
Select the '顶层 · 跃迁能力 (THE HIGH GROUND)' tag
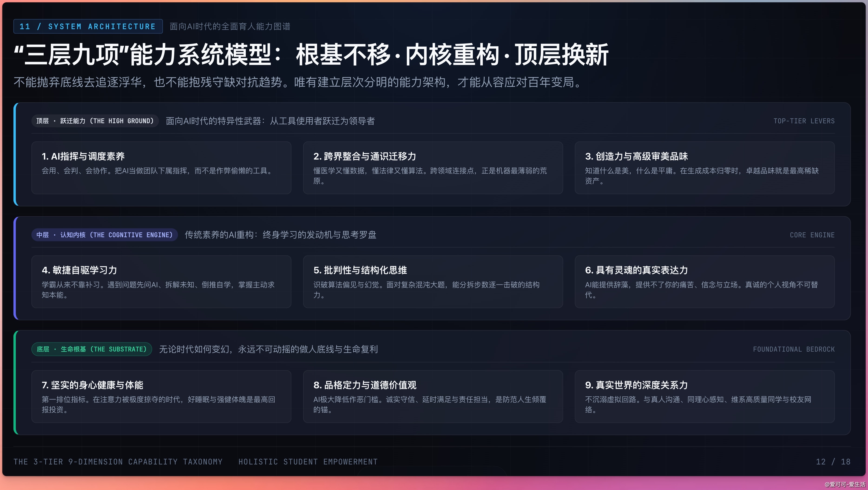(x=95, y=121)
